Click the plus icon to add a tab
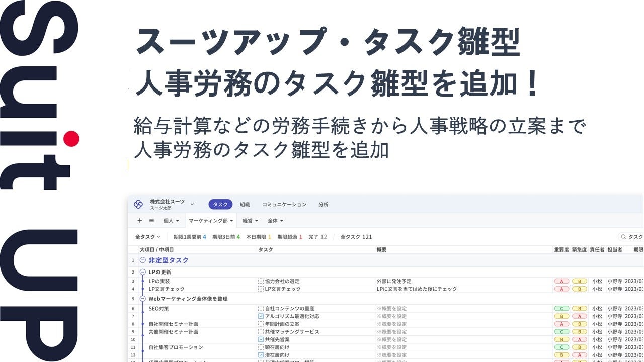The image size is (644, 362). [140, 220]
